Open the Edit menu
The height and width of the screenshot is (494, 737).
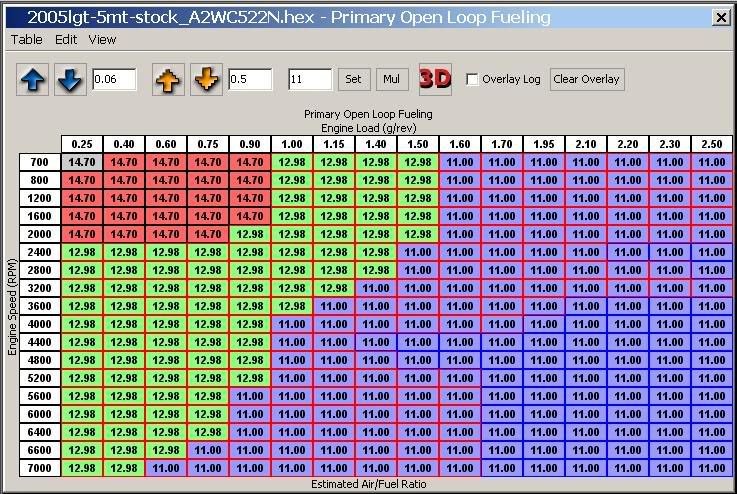point(66,40)
